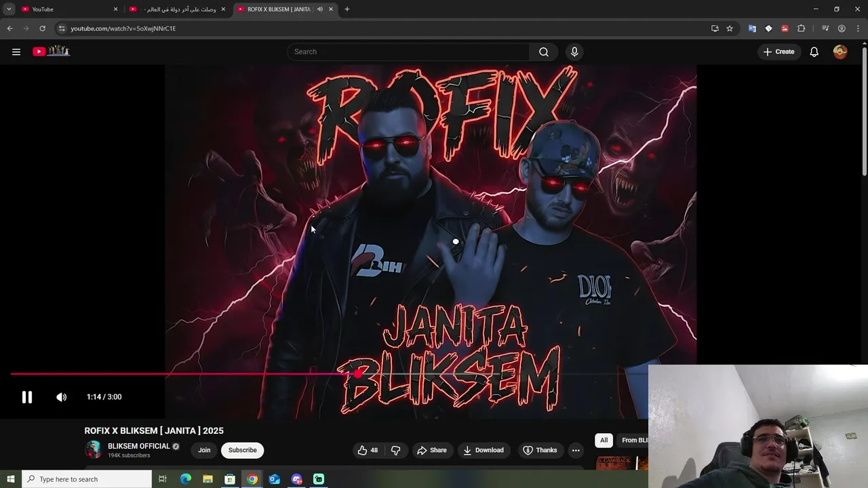Open the media controls icon

coord(825,28)
